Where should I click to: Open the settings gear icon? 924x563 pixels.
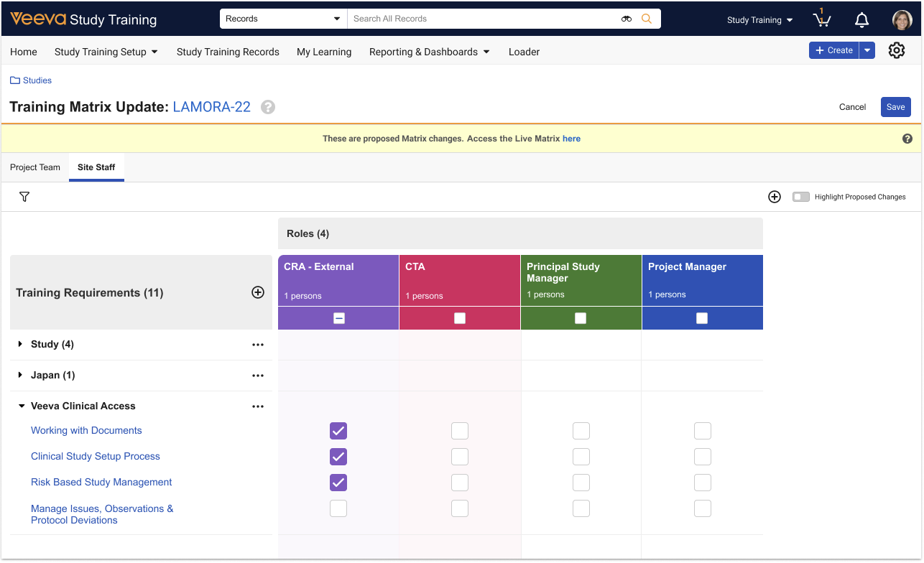click(x=896, y=50)
